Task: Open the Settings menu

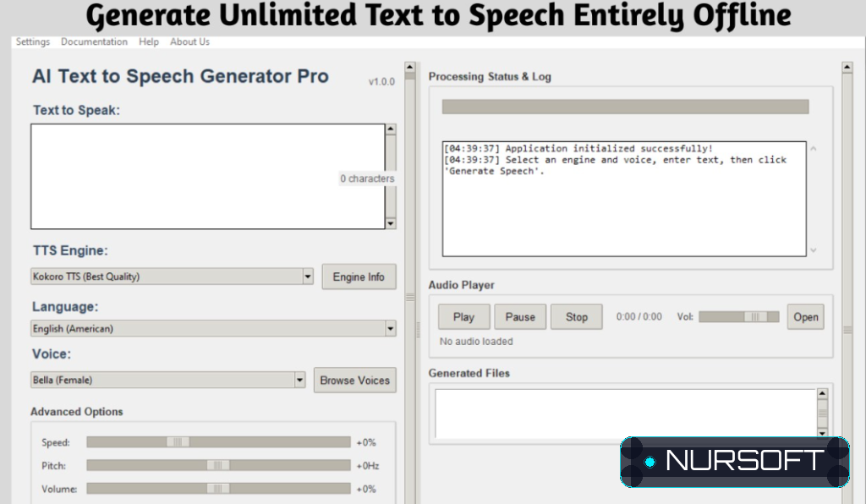Action: pyautogui.click(x=33, y=42)
